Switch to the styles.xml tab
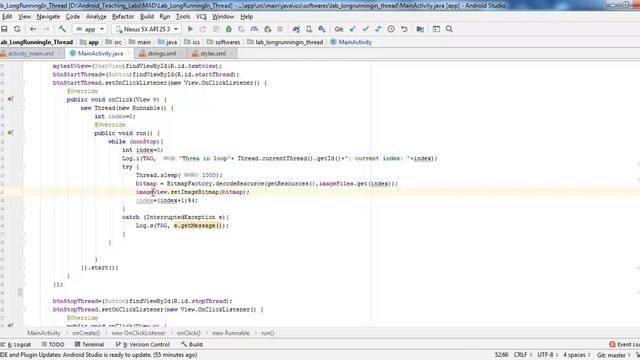 click(x=213, y=53)
